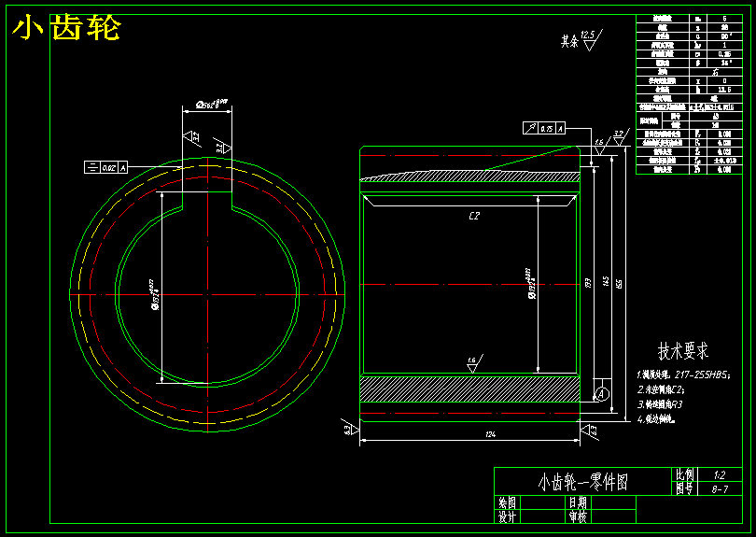Select requirement line 2 未注倒角C2
The image size is (756, 537).
[x=661, y=389]
